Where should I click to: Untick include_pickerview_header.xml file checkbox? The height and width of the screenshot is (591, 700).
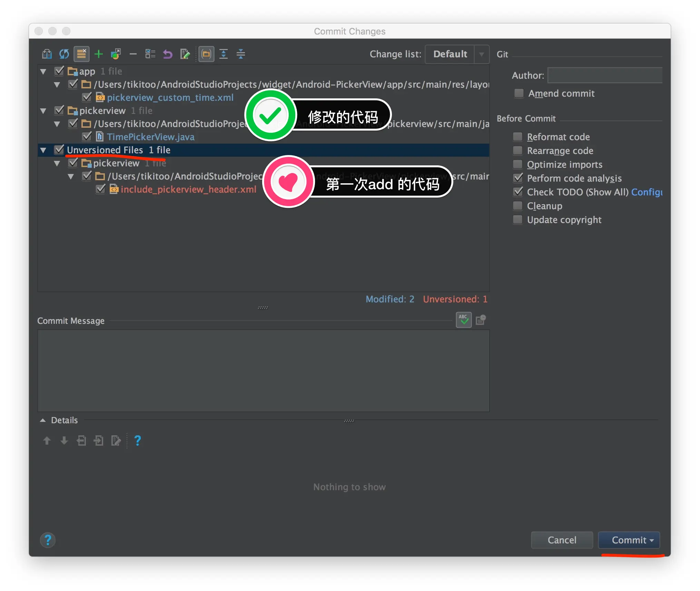(x=101, y=189)
